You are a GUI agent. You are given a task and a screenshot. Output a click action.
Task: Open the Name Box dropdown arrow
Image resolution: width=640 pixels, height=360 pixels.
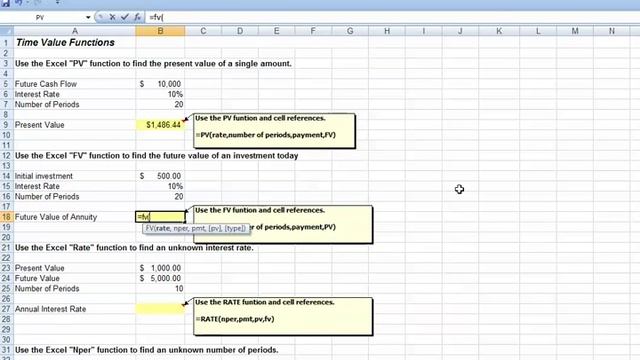[88, 18]
